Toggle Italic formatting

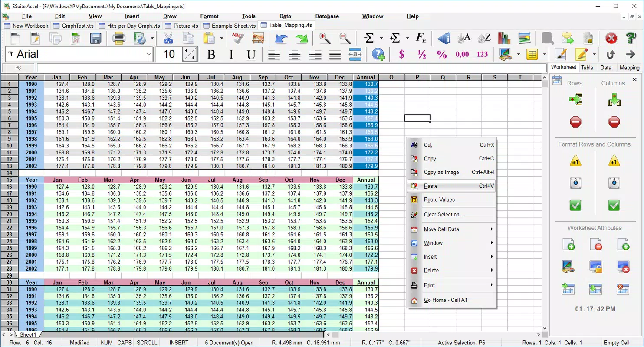231,55
